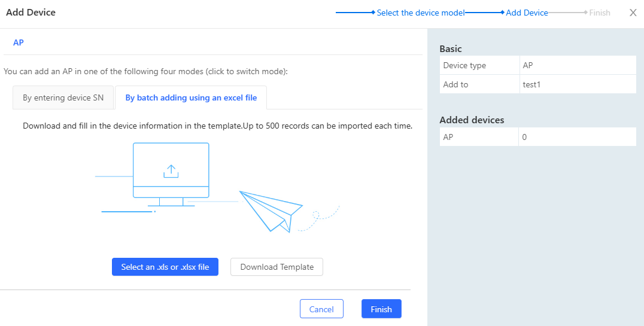
Task: Click the upload arrow icon on the monitor
Action: click(171, 171)
